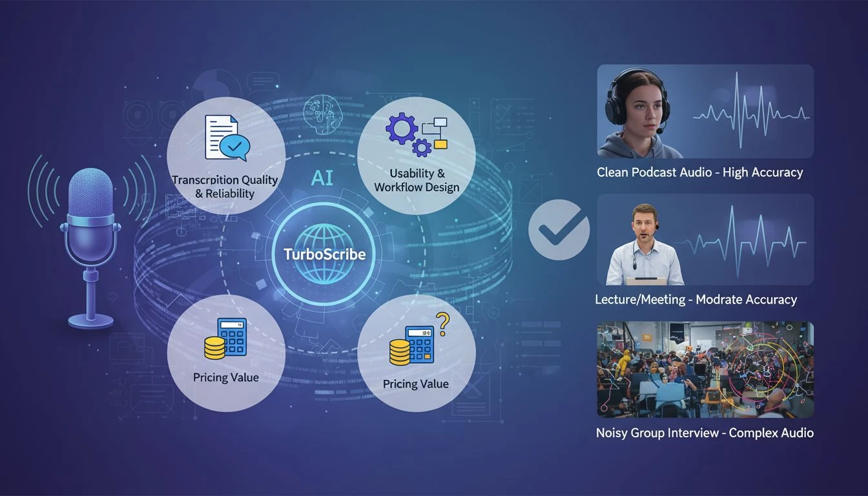Click Clean Podcast Audio - High Accuracy caption

tap(700, 172)
